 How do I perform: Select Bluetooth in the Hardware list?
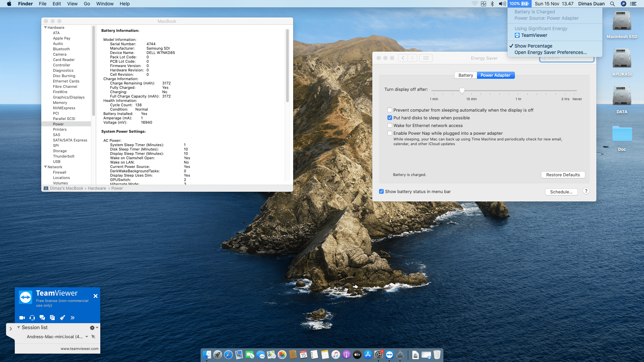point(61,49)
